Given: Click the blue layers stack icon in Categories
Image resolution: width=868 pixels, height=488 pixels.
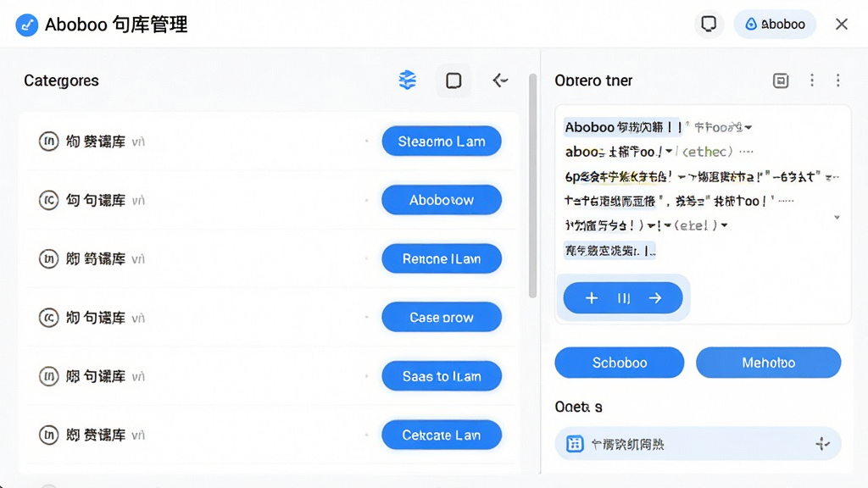Looking at the screenshot, I should [408, 80].
